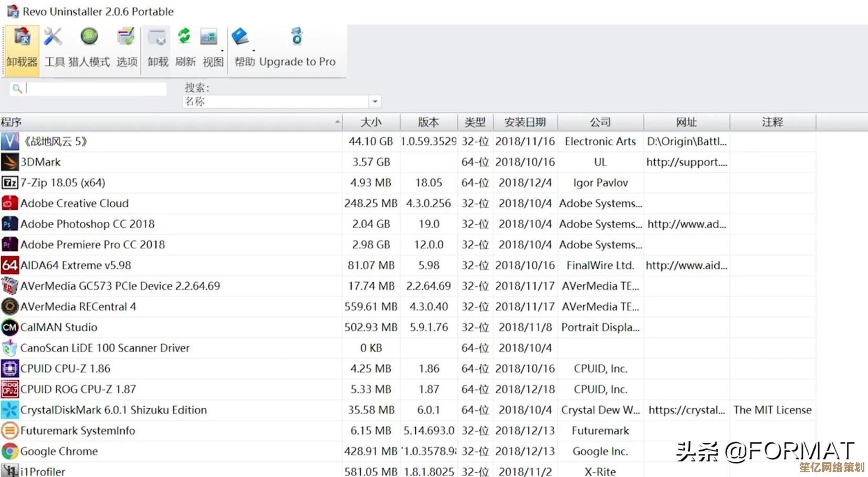Click the Upgrade to Pro button
This screenshot has width=868, height=477.
tap(297, 47)
